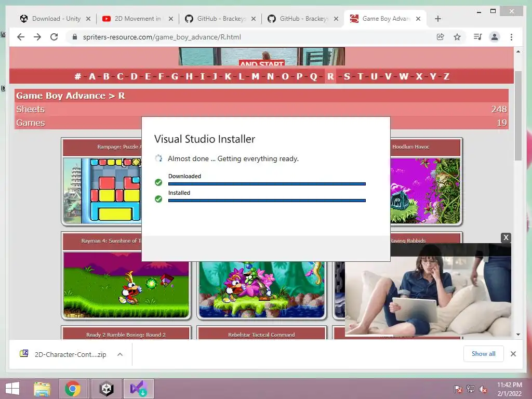Open the media control icon in Chrome toolbar
This screenshot has height=399, width=532.
[x=478, y=37]
